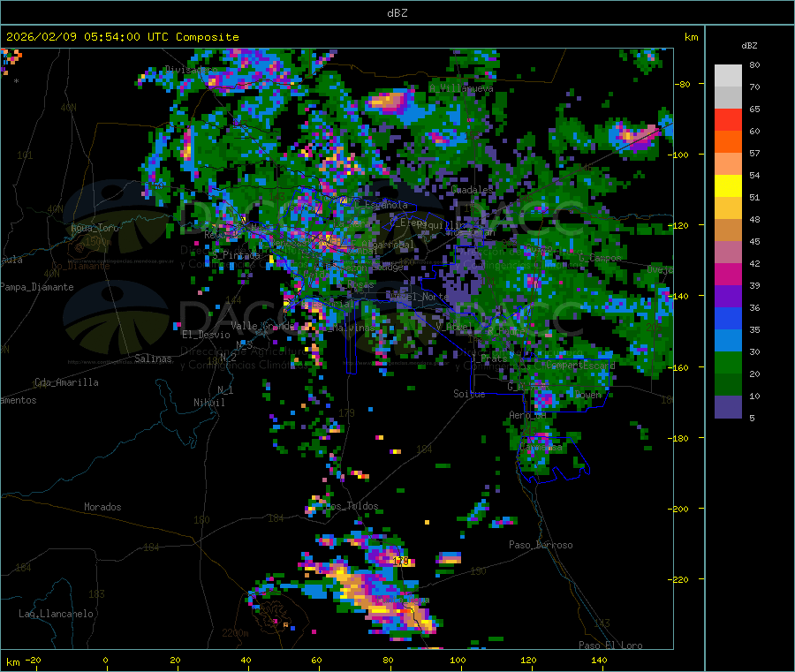Screen dimensions: 795x672
Task: Click the 'Pampa_Diamante' place label
Action: coord(37,287)
